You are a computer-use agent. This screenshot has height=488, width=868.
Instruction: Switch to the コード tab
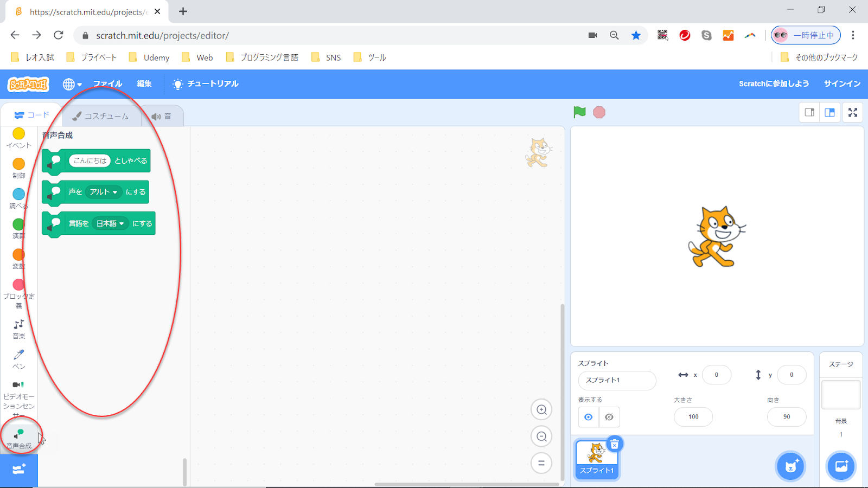point(31,115)
